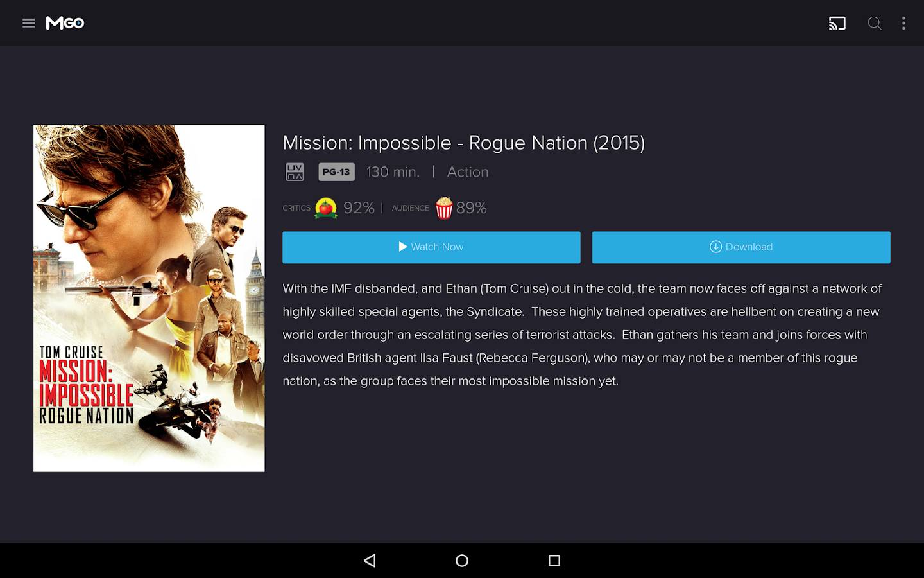
Task: Open the Cast screen option
Action: click(x=837, y=24)
